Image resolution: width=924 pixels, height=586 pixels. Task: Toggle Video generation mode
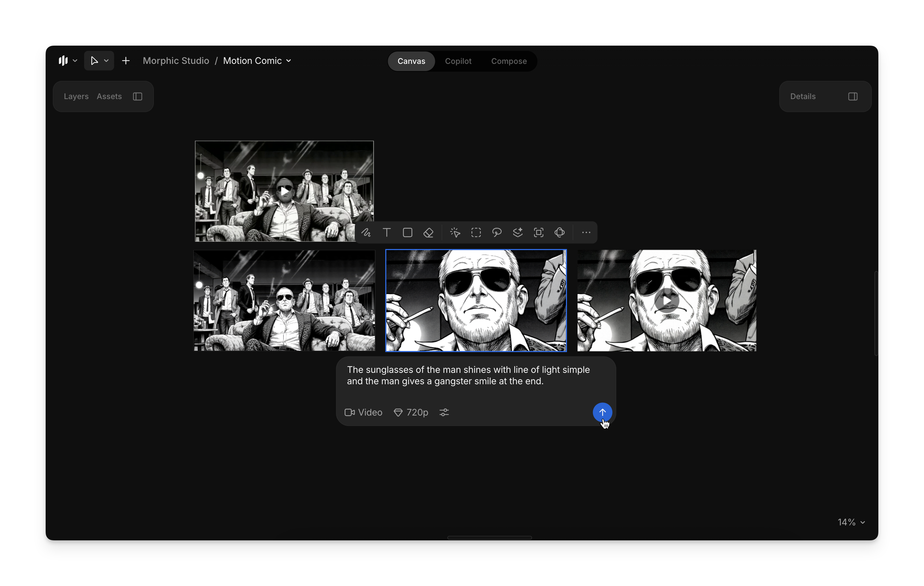click(364, 412)
